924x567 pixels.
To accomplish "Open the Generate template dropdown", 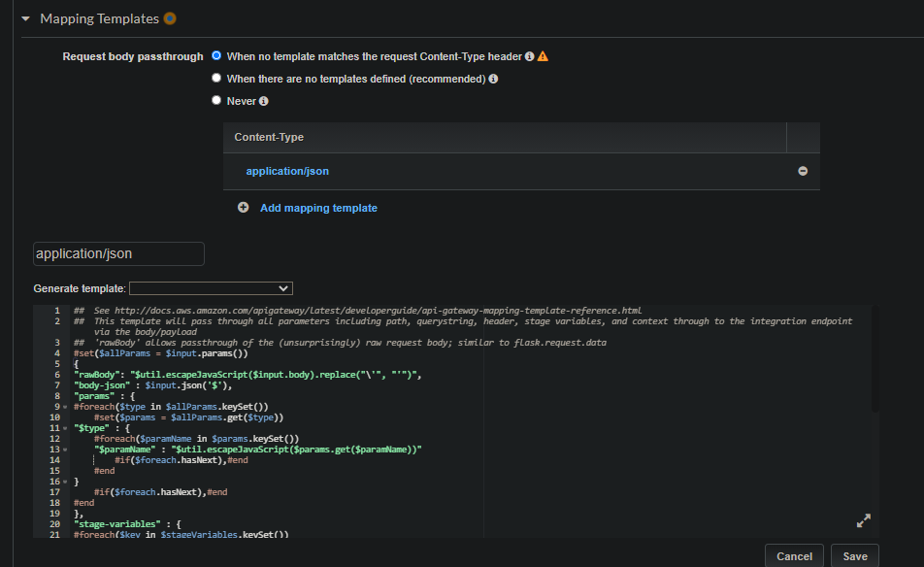I will pos(211,288).
